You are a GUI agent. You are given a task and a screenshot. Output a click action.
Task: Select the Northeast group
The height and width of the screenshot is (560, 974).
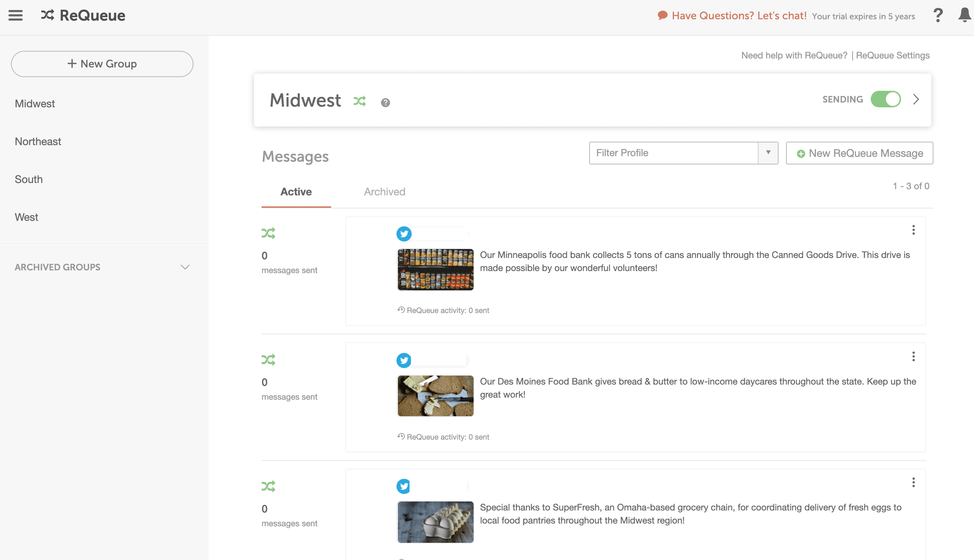[38, 141]
